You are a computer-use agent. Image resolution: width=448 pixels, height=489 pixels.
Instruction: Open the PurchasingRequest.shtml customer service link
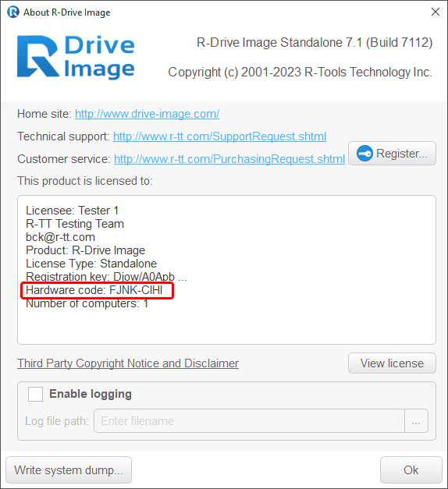229,159
